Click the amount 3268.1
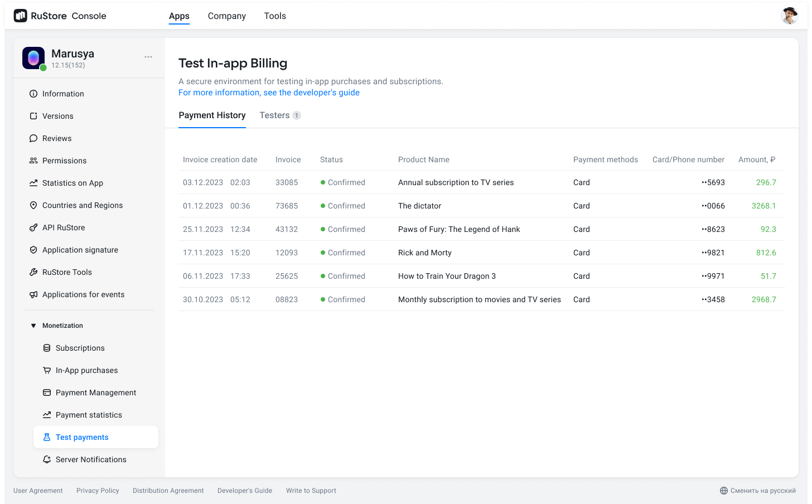Viewport: 812px width, 504px height. (764, 206)
